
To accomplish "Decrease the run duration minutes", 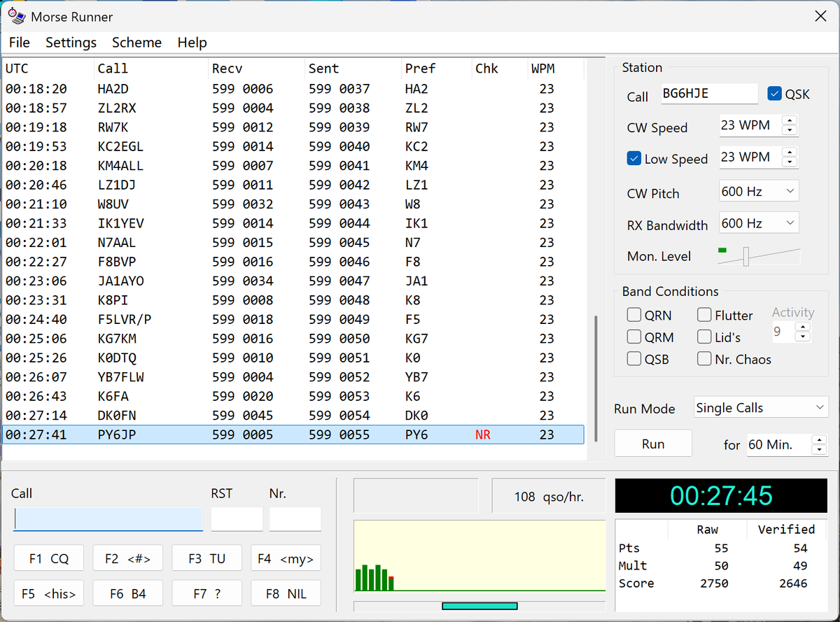I will coord(819,449).
